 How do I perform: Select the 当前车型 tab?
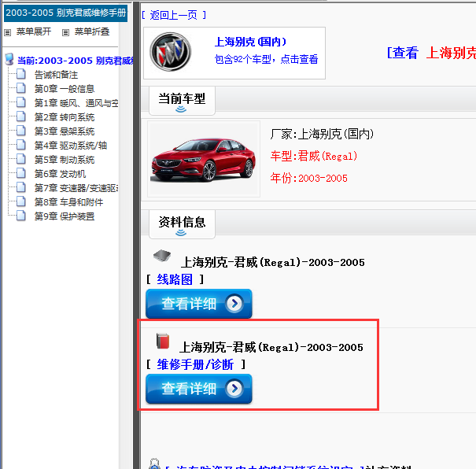point(182,101)
